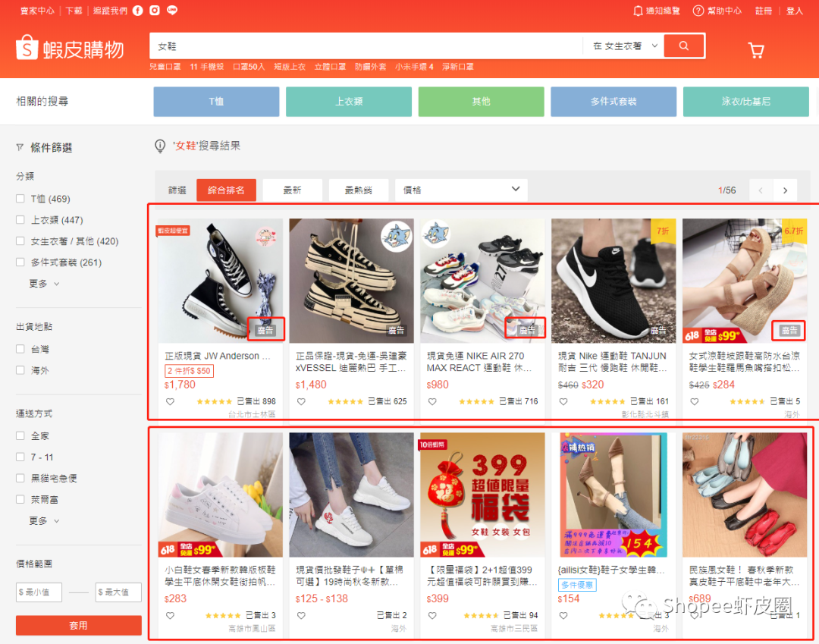Open the T恤 related search tile
Viewport: 819px width, 644px height.
pyautogui.click(x=216, y=102)
